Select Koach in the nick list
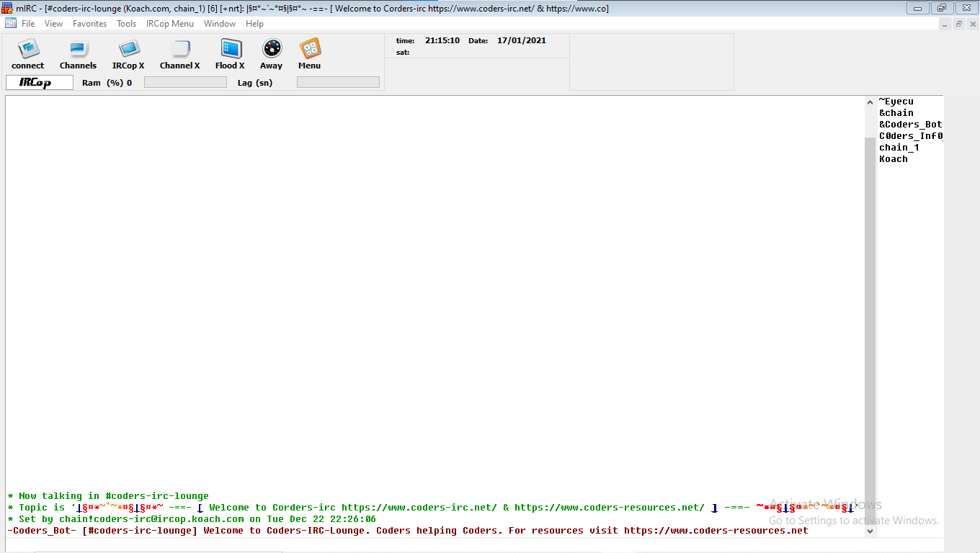The width and height of the screenshot is (980, 553). (x=894, y=159)
